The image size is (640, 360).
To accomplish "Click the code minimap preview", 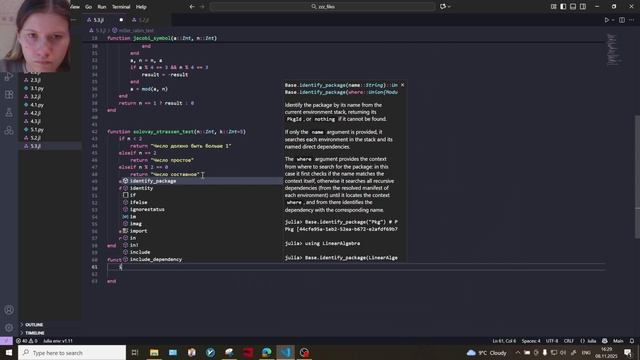I will coord(613,49).
